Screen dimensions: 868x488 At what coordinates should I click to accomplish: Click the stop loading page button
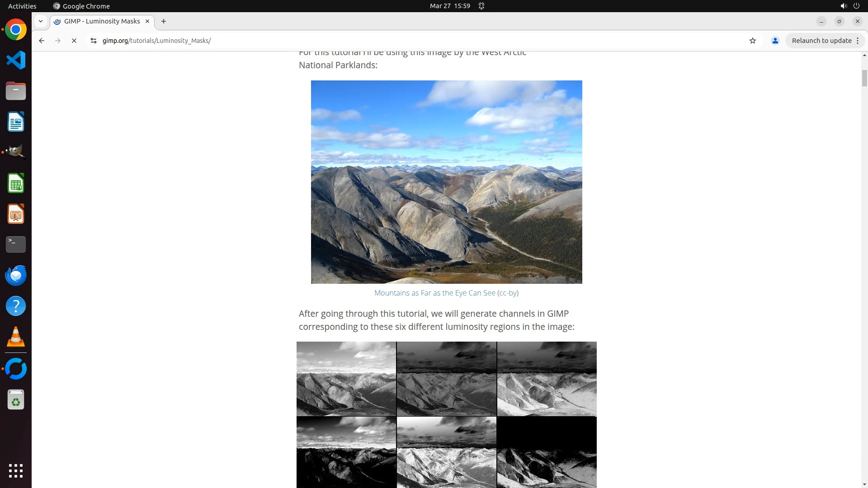click(74, 41)
